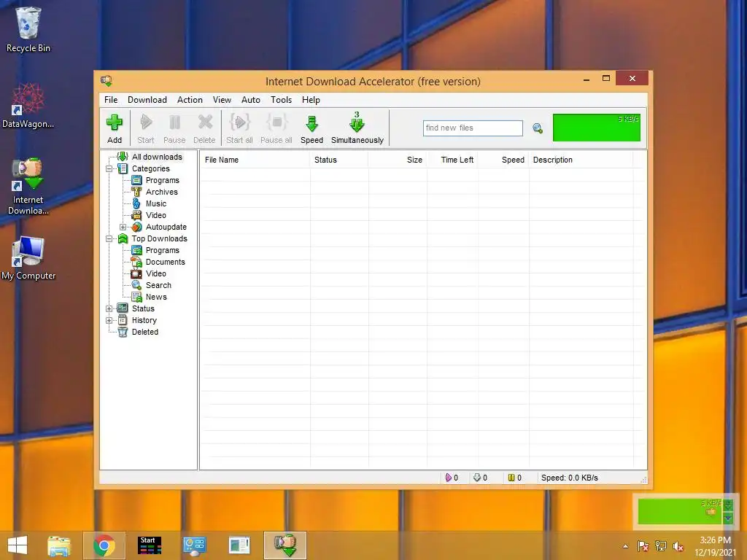The height and width of the screenshot is (560, 747).
Task: Sort by File Name column header
Action: (255, 160)
